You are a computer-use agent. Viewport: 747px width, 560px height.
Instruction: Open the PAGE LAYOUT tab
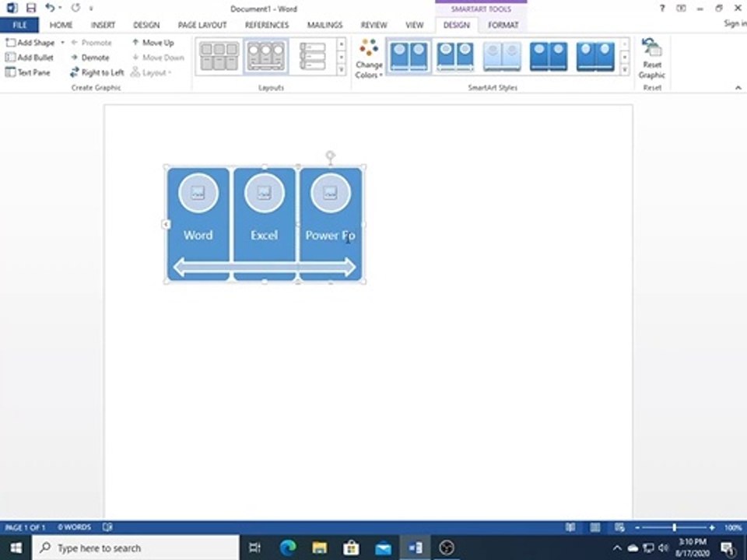(202, 25)
